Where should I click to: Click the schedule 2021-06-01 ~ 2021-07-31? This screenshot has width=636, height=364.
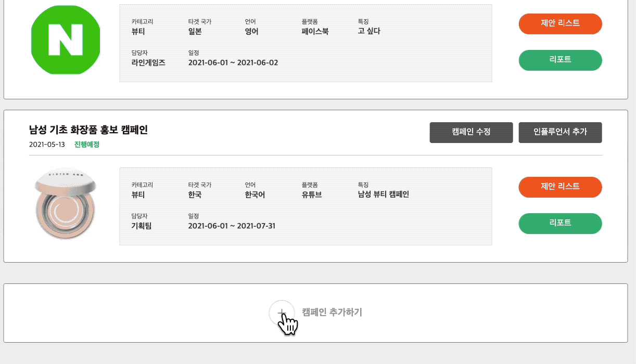pyautogui.click(x=233, y=226)
